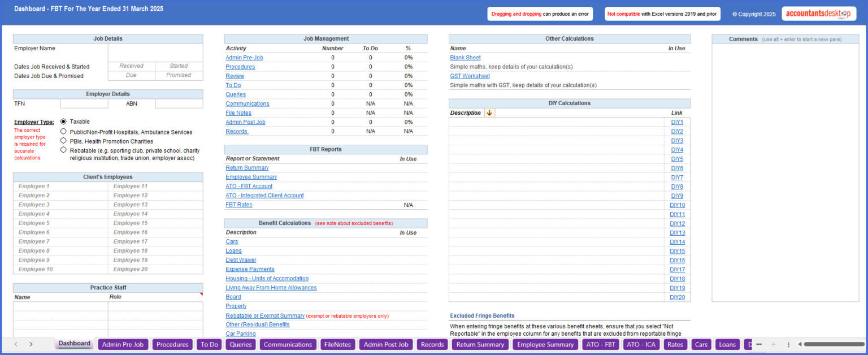Open the GST Worksheet link
This screenshot has width=868, height=355.
470,76
